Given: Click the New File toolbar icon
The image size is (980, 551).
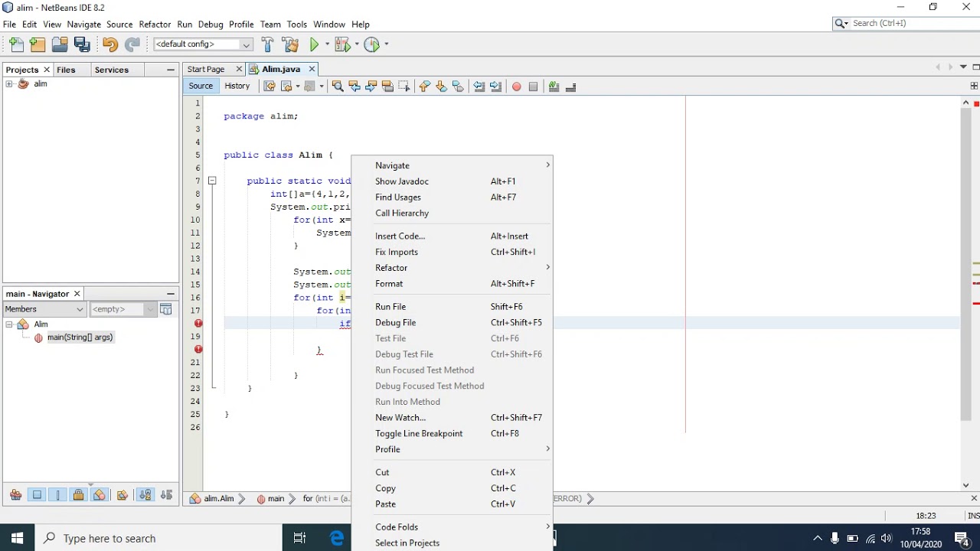Looking at the screenshot, I should [16, 44].
